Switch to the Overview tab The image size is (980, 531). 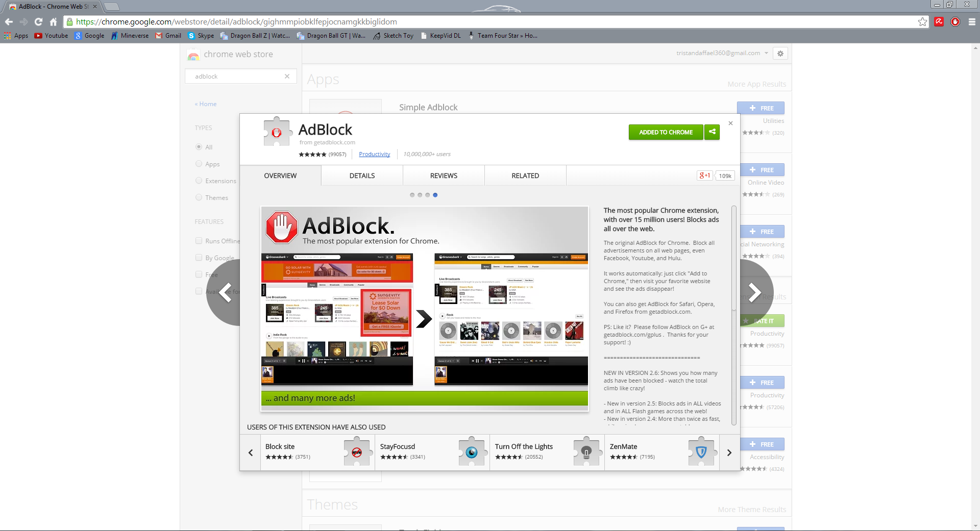tap(280, 175)
